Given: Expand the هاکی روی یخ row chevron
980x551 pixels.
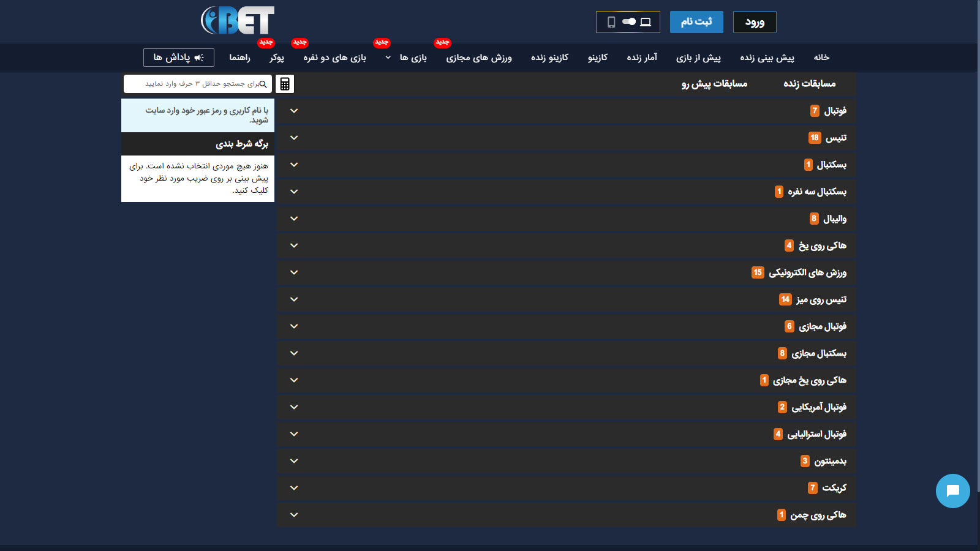Looking at the screenshot, I should tap(294, 246).
